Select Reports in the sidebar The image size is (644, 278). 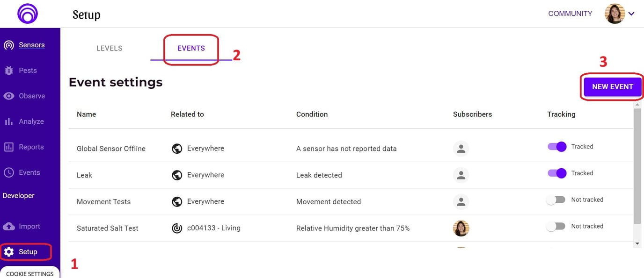[x=8, y=147]
